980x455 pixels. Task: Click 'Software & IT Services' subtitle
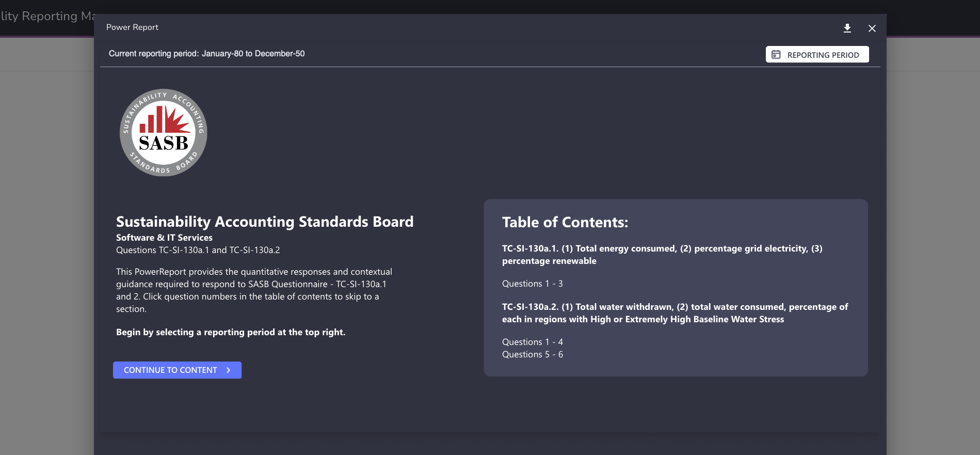[x=164, y=238]
